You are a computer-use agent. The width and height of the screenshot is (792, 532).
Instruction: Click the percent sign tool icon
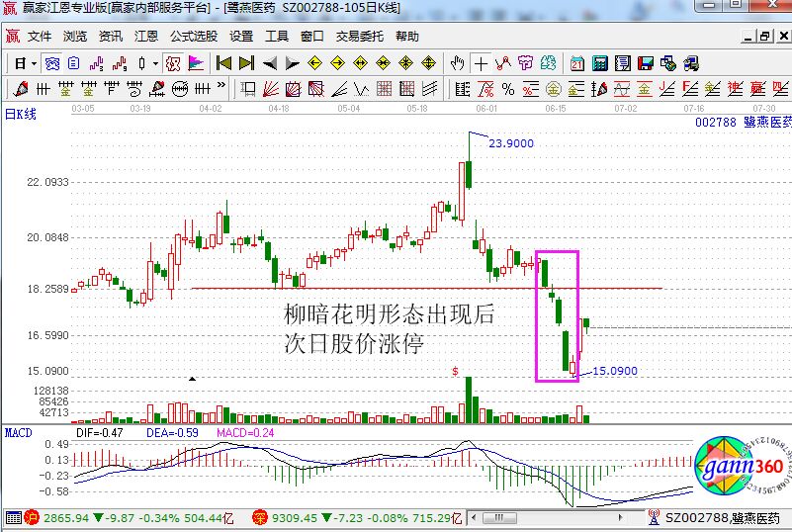click(x=507, y=90)
